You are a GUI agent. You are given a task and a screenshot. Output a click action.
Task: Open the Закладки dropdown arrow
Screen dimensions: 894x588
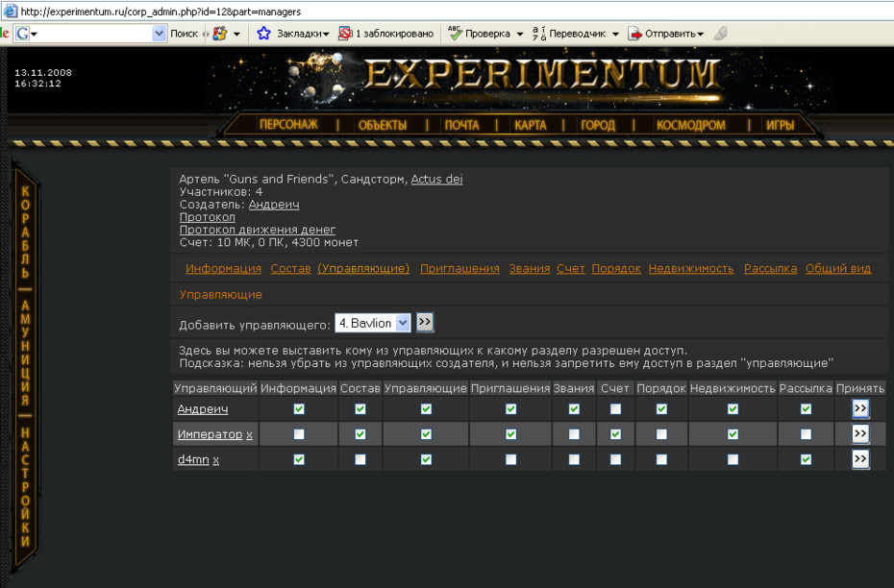click(x=326, y=35)
